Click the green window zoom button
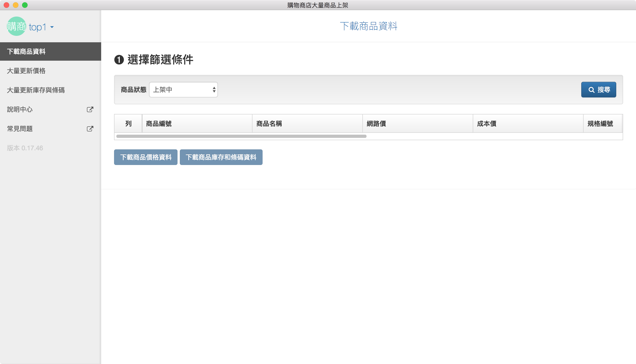 pyautogui.click(x=25, y=5)
